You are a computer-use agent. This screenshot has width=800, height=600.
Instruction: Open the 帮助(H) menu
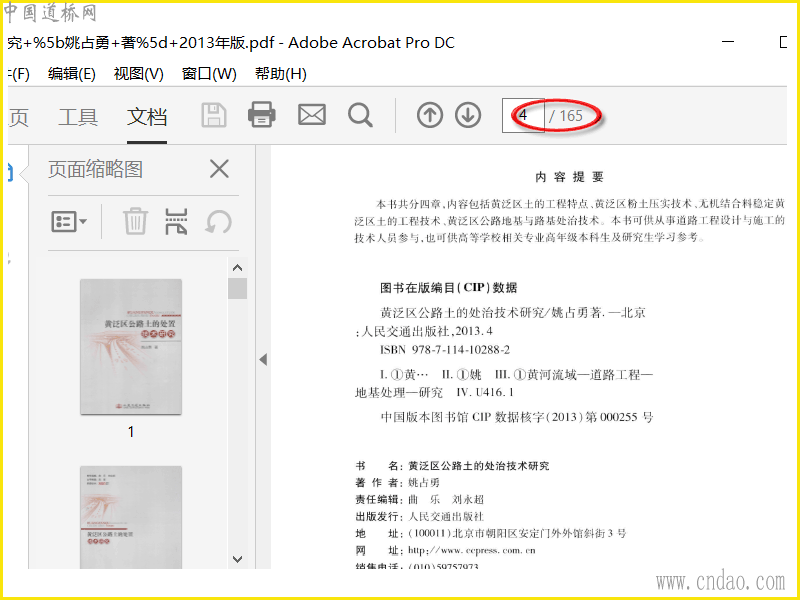click(x=281, y=74)
